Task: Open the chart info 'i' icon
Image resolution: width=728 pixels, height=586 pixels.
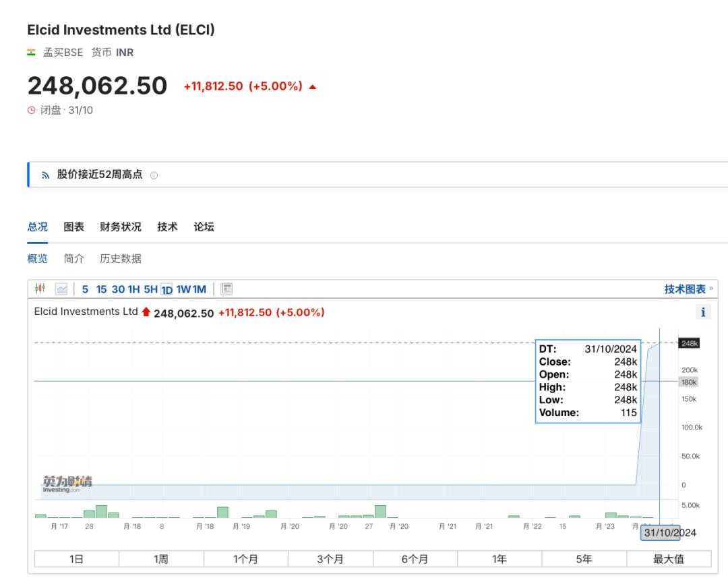Action: click(703, 312)
